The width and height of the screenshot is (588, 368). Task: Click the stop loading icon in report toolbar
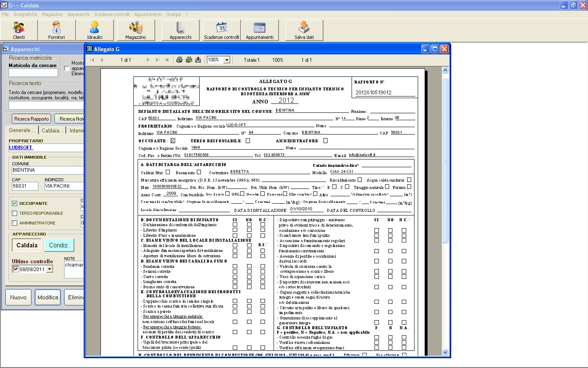[167, 60]
